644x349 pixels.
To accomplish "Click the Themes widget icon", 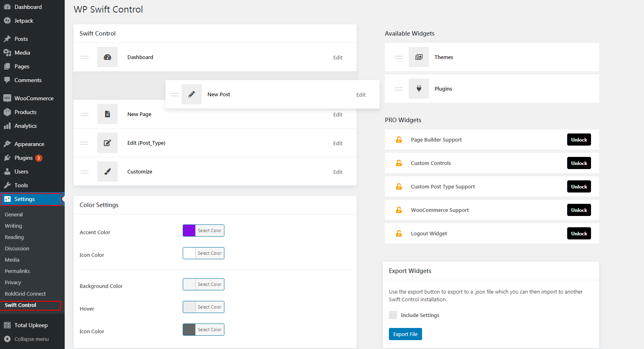I will [419, 57].
